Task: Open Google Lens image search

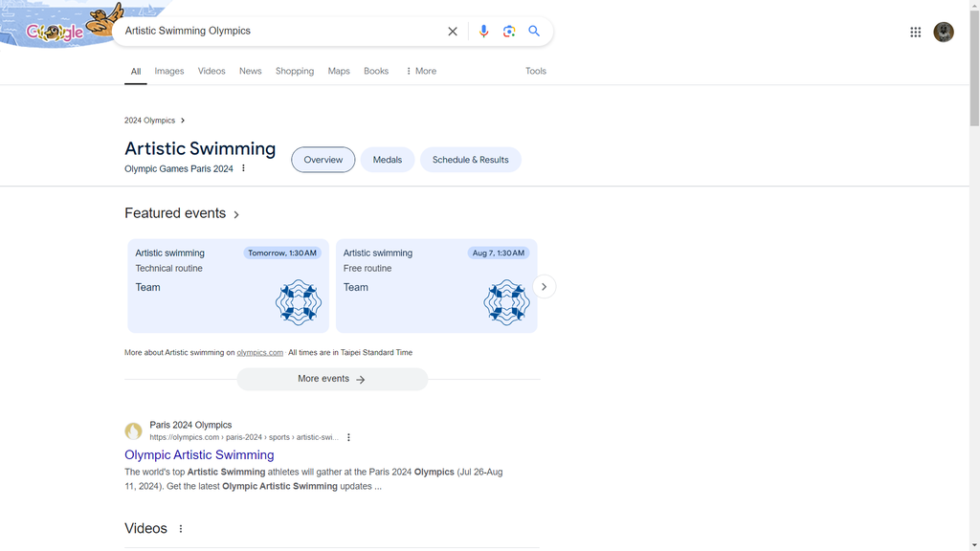Action: click(509, 32)
